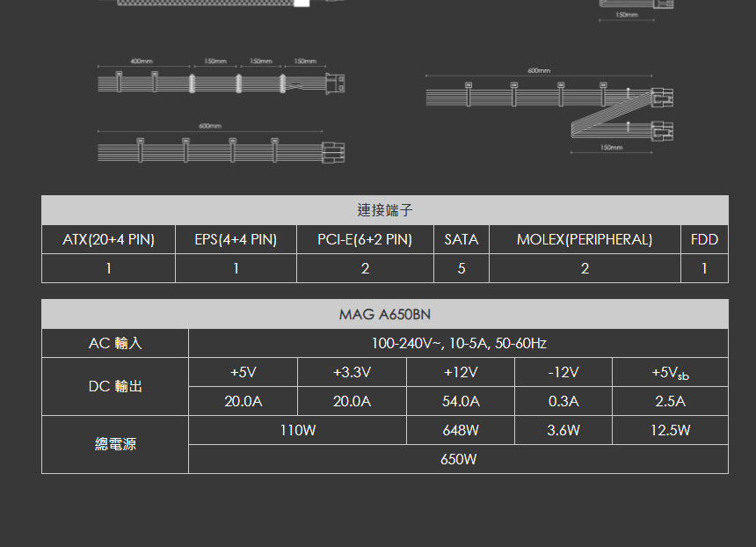The image size is (756, 547).
Task: Click the DC 輸出 row label
Action: point(115,386)
